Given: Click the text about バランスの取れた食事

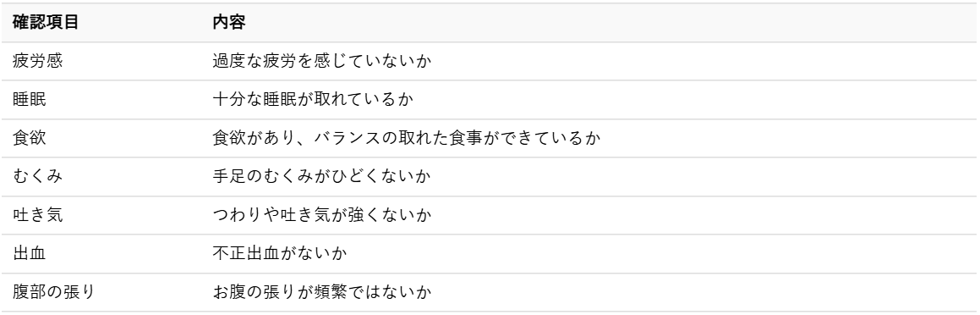Looking at the screenshot, I should click(406, 138).
